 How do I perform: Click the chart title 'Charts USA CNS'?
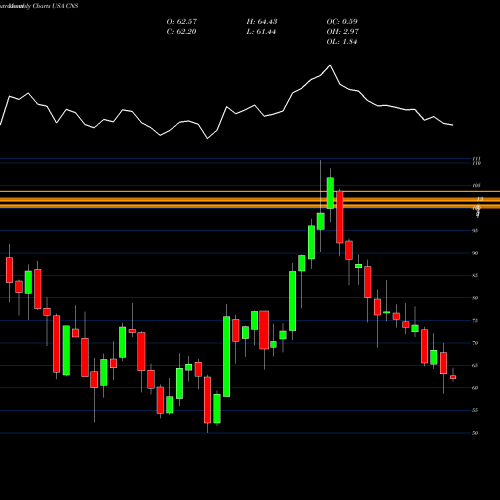coord(55,6)
